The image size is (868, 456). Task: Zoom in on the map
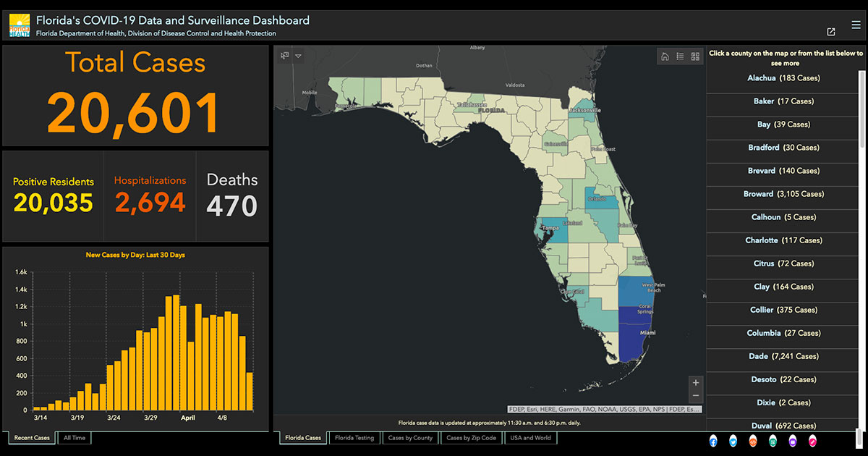coord(696,382)
